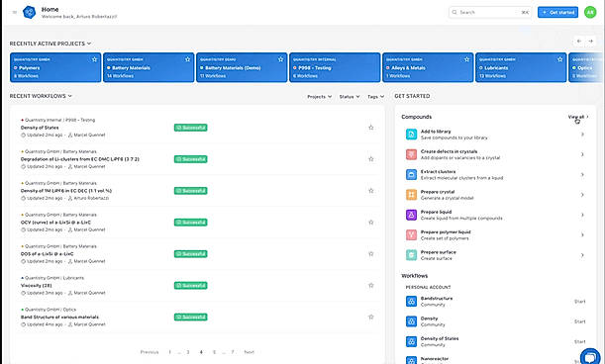Open Prepare polymer liquid chevron
Image resolution: width=605 pixels, height=364 pixels.
(582, 234)
